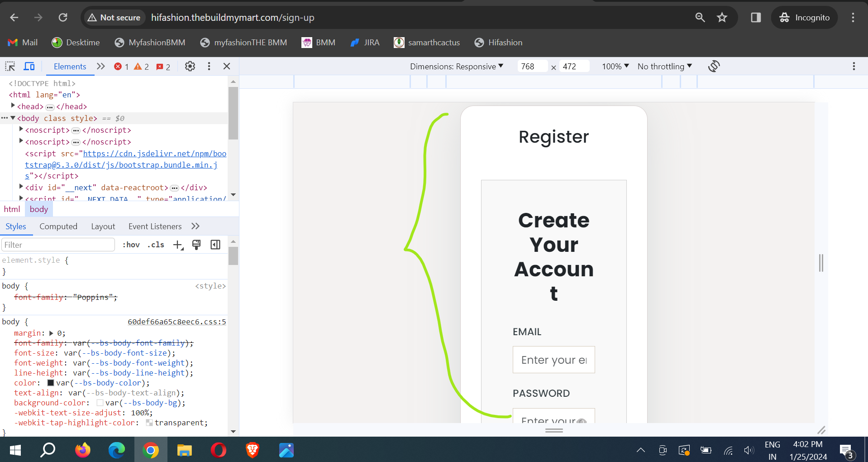Open the 60def66a65c8eec6.css:5 source link
Screen dimensions: 868x462
coord(177,322)
